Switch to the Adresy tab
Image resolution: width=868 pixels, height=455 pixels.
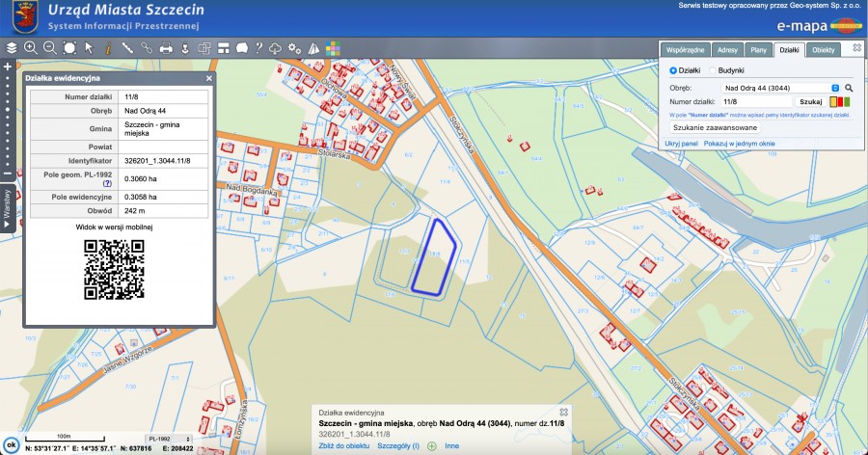[x=727, y=49]
